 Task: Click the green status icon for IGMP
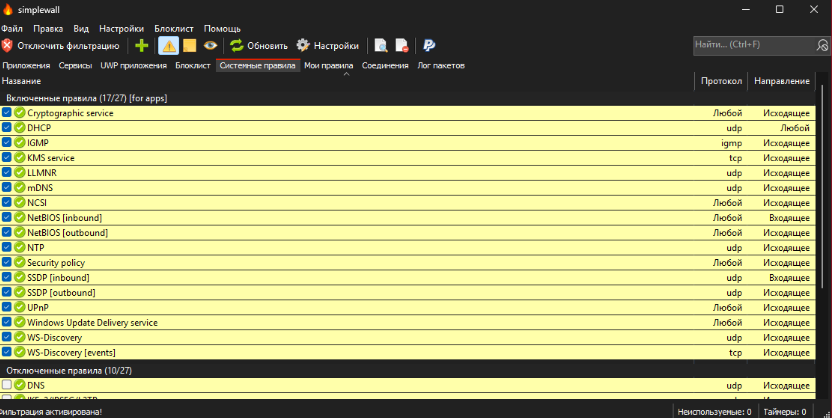point(20,143)
